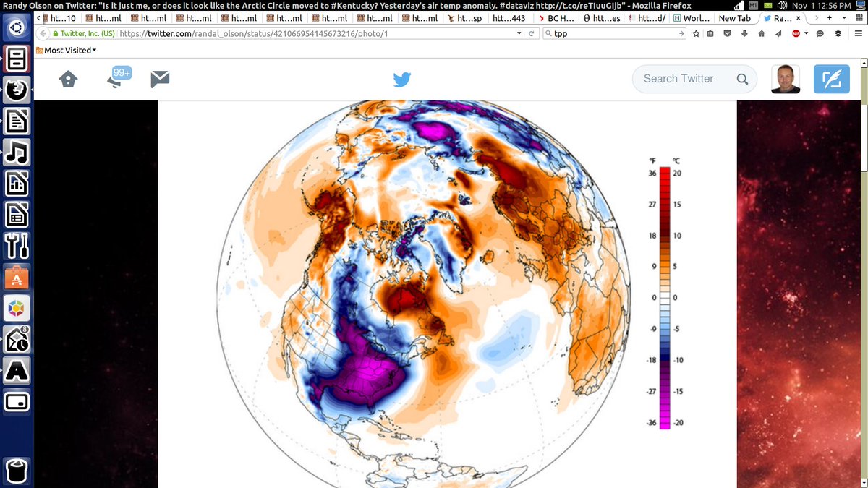The image size is (868, 488).
Task: Open Ubuntu Software Center in dock
Action: coord(17,277)
